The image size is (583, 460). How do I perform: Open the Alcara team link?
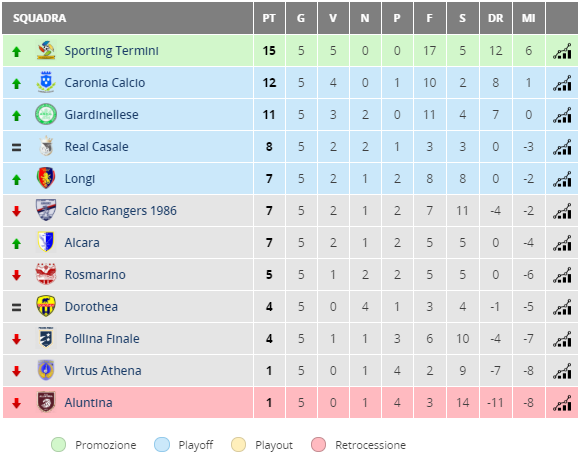tap(82, 242)
